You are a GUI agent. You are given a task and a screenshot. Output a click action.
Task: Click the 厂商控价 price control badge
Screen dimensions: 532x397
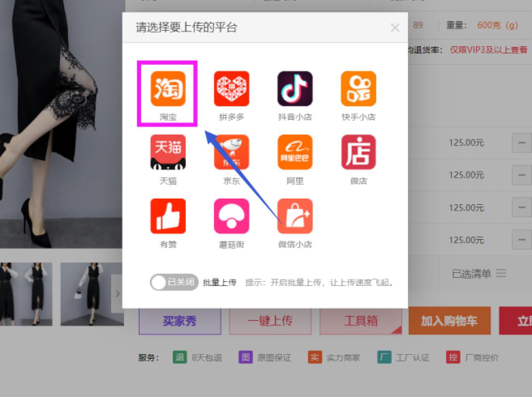tap(472, 358)
